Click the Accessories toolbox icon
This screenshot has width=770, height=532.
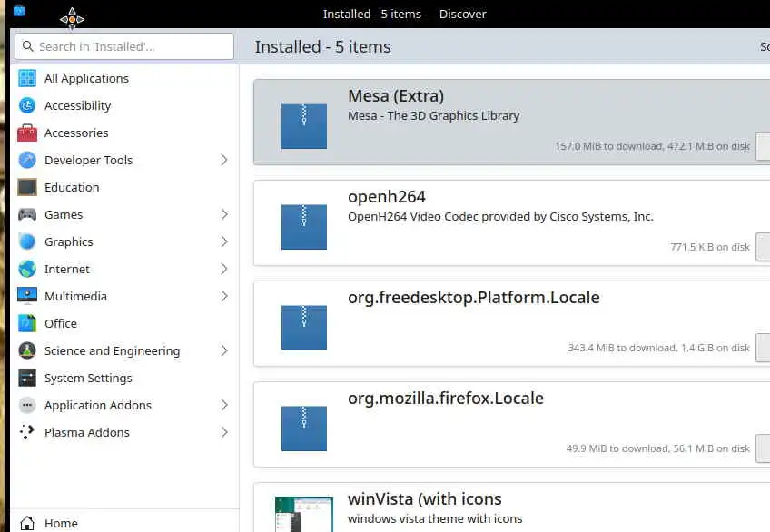(27, 133)
